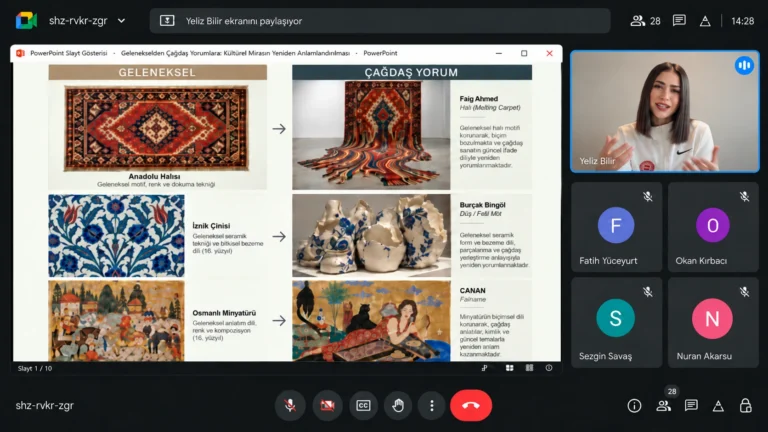Click PowerPoint app icon in shared window
768x432 pixels.
click(20, 53)
